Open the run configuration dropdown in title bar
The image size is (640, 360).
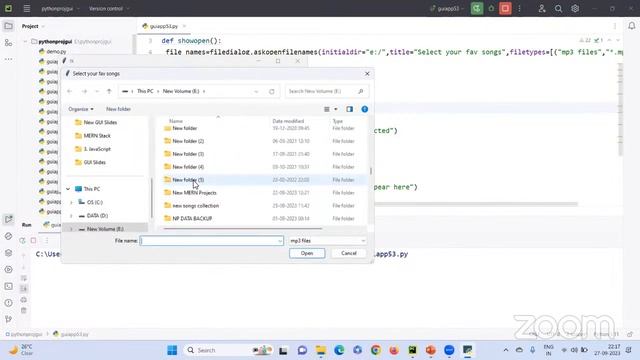pyautogui.click(x=447, y=8)
